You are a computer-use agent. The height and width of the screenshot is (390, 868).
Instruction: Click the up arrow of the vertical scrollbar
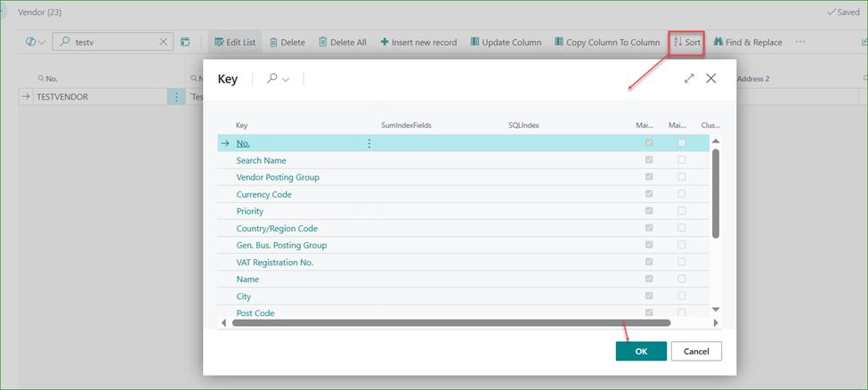[715, 142]
